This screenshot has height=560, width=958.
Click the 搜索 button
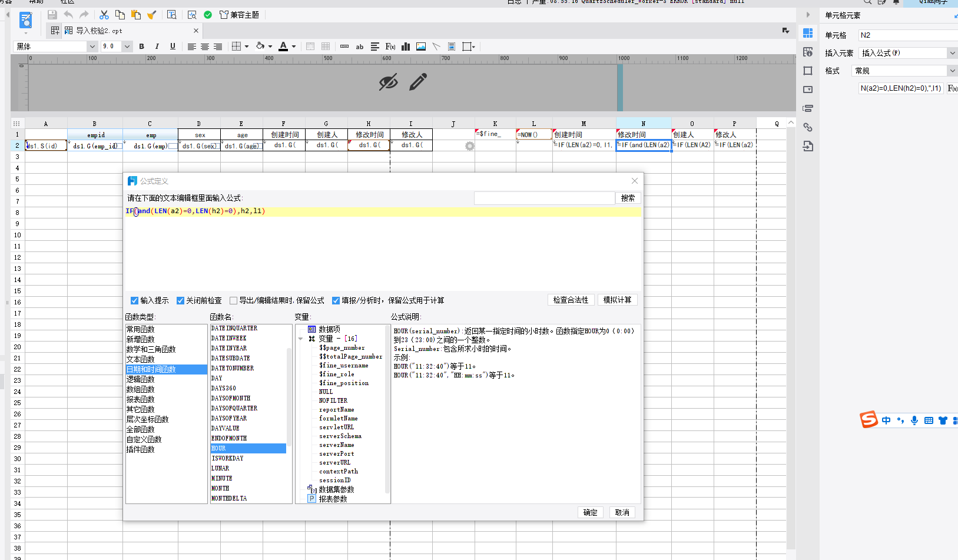click(628, 198)
